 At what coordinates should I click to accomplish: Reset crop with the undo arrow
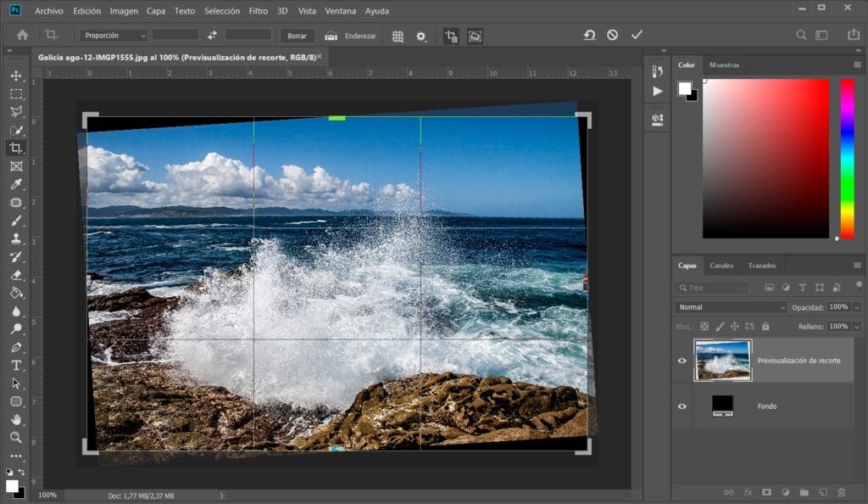[589, 35]
